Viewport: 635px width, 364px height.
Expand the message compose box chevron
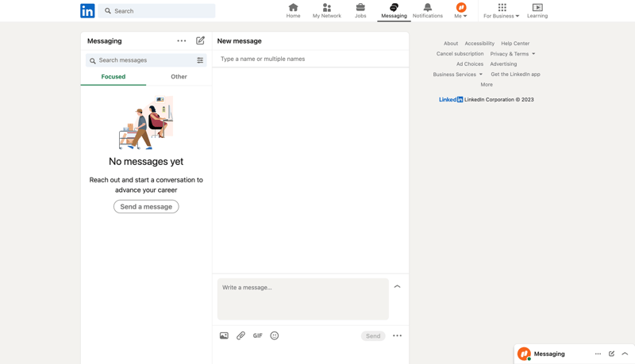point(398,286)
